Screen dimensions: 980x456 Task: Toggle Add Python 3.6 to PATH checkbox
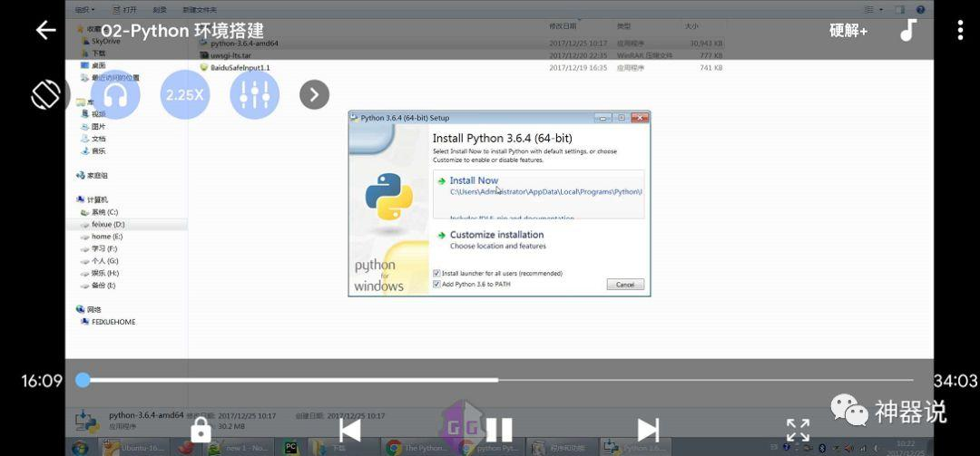coord(436,285)
